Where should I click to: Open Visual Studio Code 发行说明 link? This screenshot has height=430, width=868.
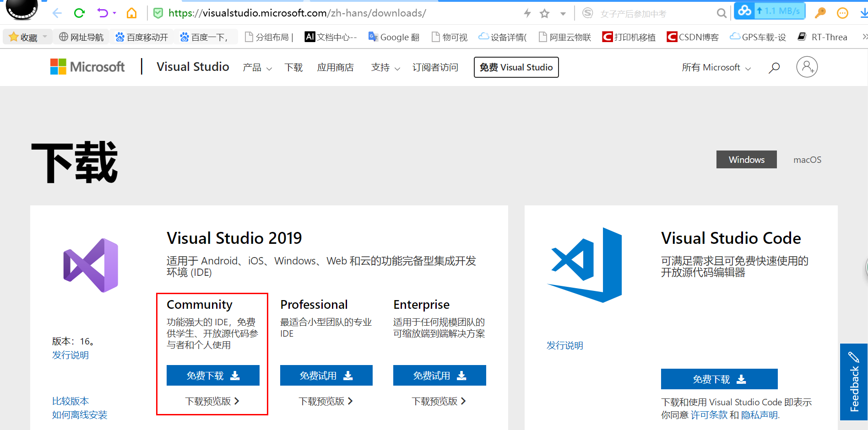tap(565, 345)
